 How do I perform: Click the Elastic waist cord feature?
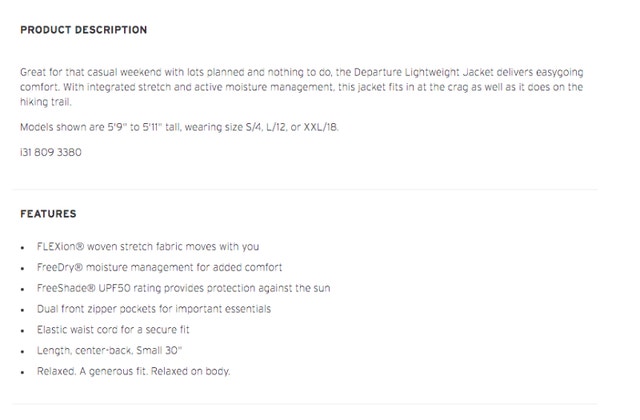pyautogui.click(x=113, y=330)
